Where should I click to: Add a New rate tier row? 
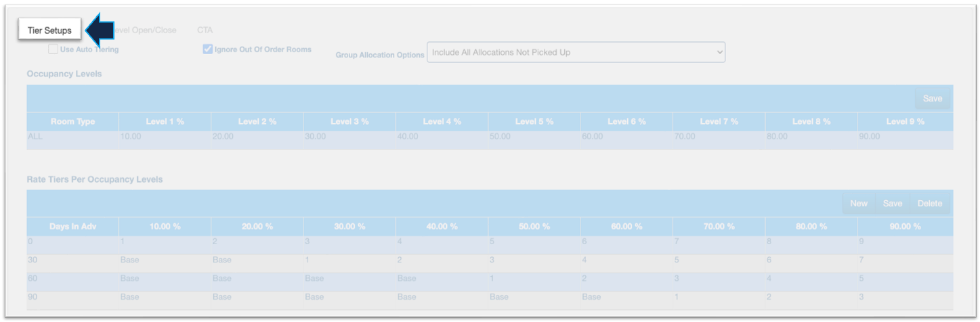pyautogui.click(x=858, y=204)
